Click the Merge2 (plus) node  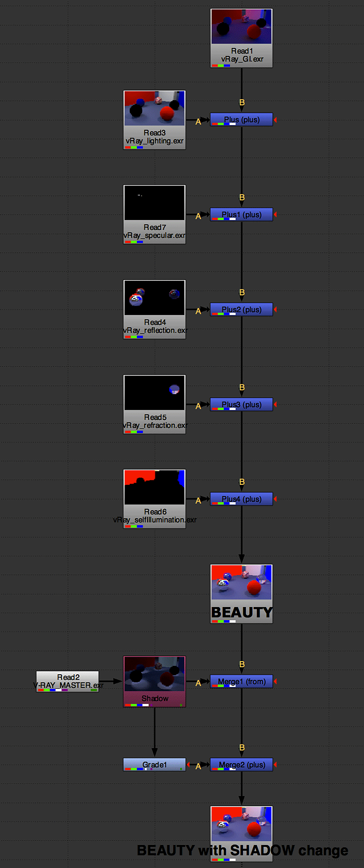pos(242,765)
